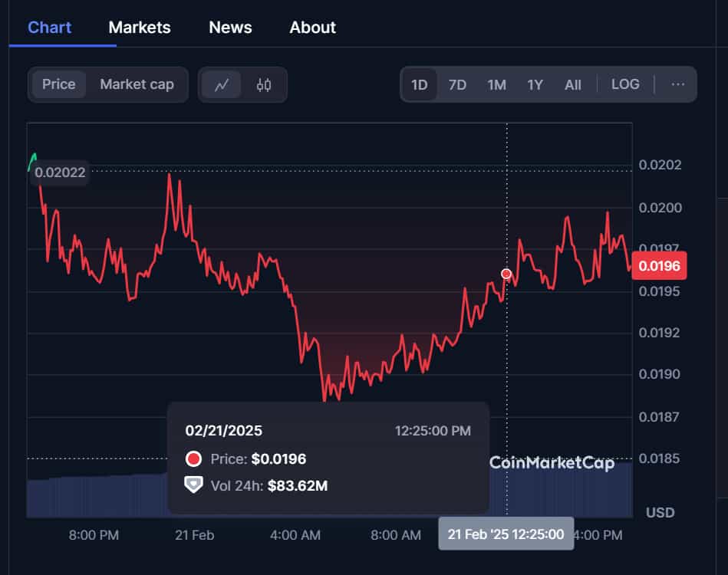Screen dimensions: 728x575
Task: Select the 1D time range
Action: 420,84
